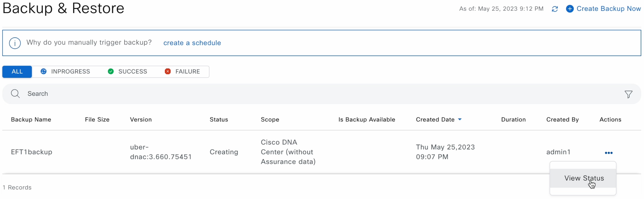644x199 pixels.
Task: Switch to the FAILURE filter tab
Action: coord(182,72)
